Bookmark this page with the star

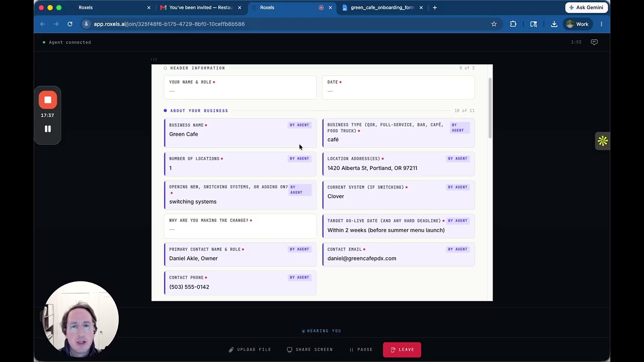[494, 24]
